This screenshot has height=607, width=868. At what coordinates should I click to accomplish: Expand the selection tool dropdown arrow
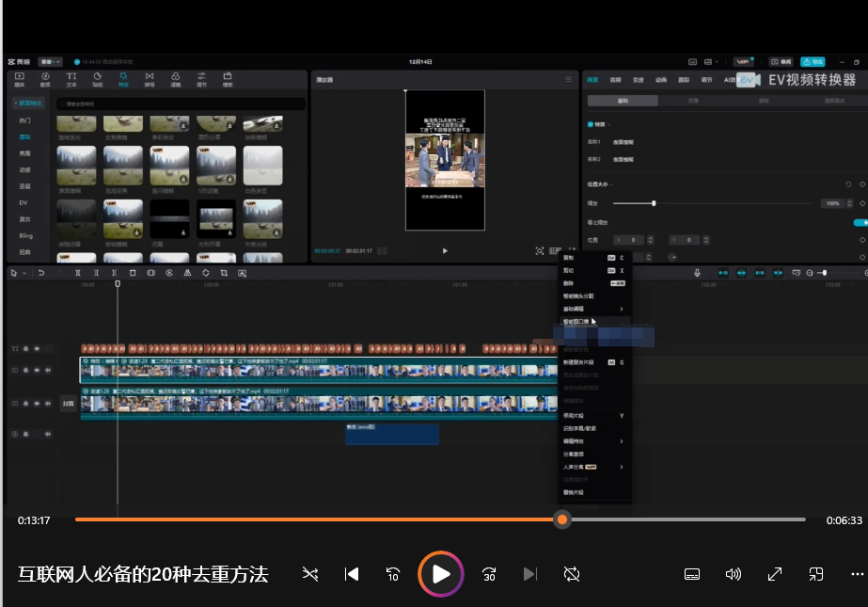pos(24,274)
